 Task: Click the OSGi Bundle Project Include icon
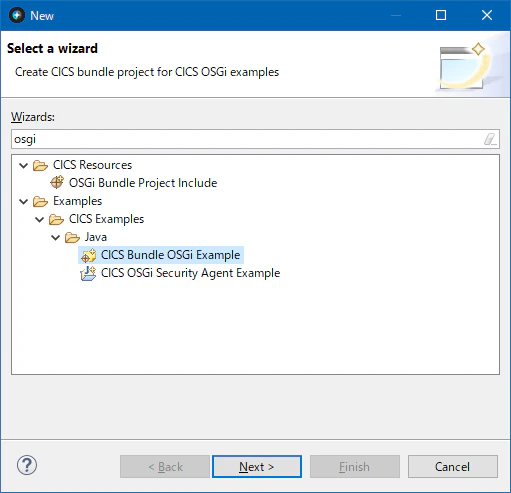coord(57,182)
